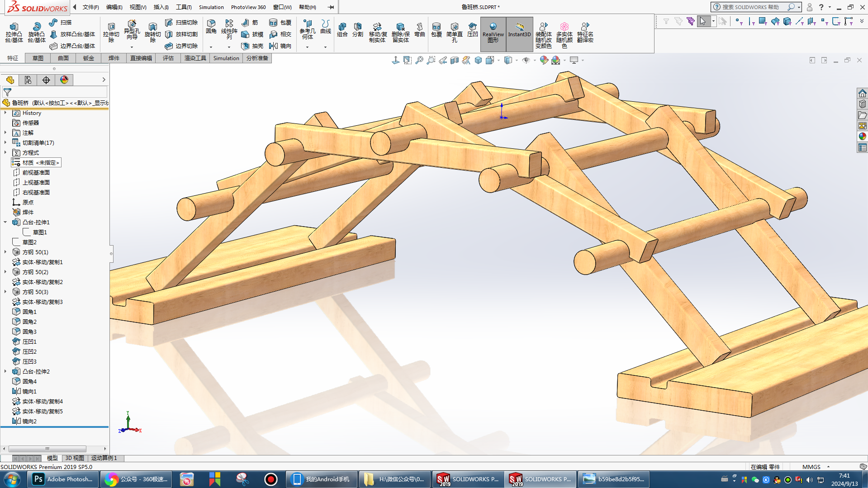Click the 曲线 curves tool

point(325,27)
